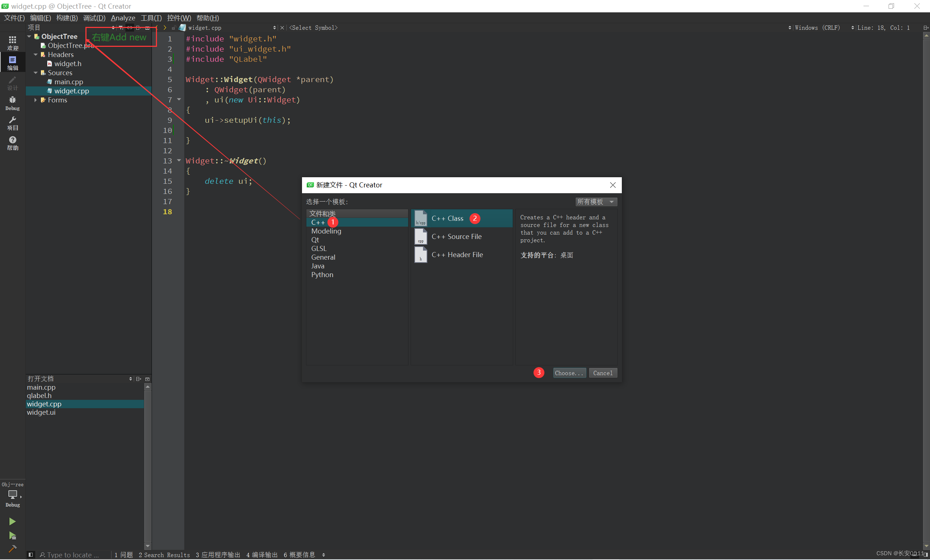Expand the Headers folder in project tree
930x560 pixels.
[x=37, y=54]
